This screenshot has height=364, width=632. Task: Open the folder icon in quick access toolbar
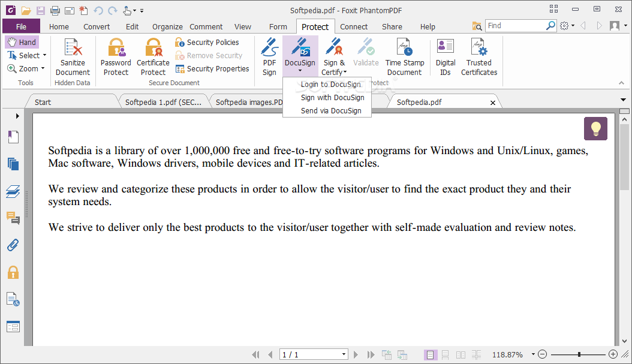coord(26,11)
